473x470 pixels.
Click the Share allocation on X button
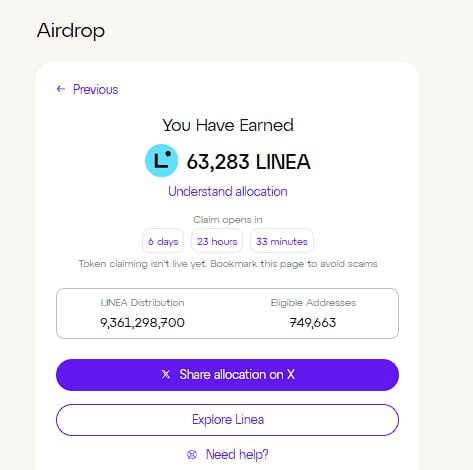point(227,375)
